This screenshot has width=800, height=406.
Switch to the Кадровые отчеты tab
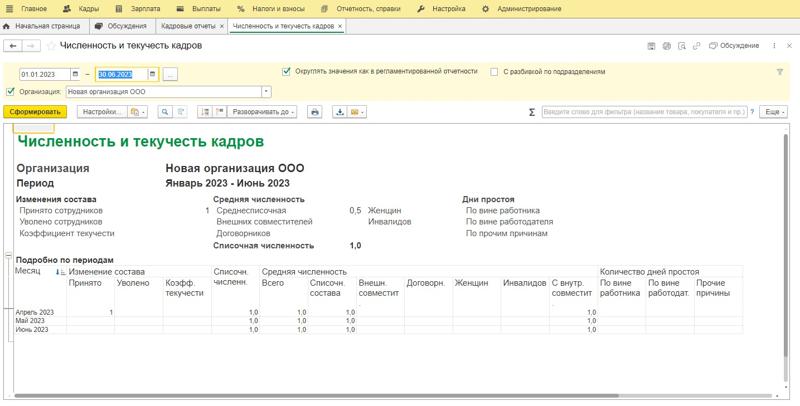[188, 26]
